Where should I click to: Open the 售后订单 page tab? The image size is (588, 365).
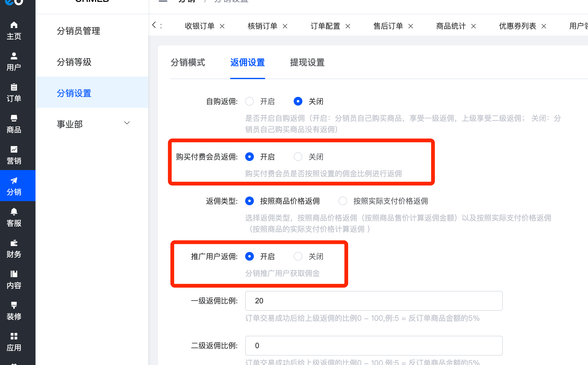pos(388,26)
